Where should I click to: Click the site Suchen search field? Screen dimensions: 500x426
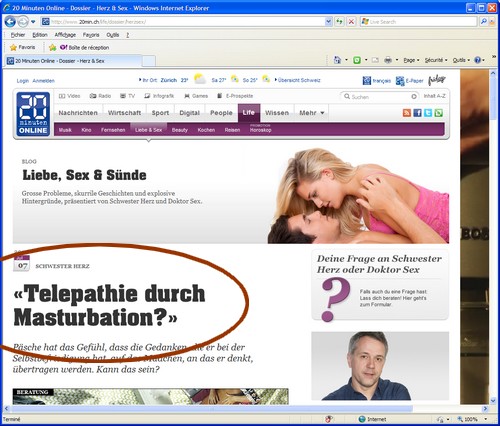click(379, 97)
